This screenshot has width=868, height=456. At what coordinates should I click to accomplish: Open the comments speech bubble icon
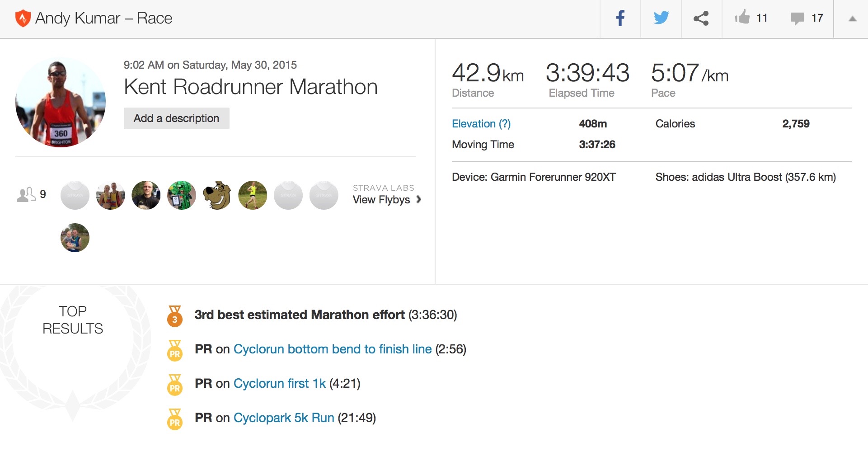(x=797, y=19)
